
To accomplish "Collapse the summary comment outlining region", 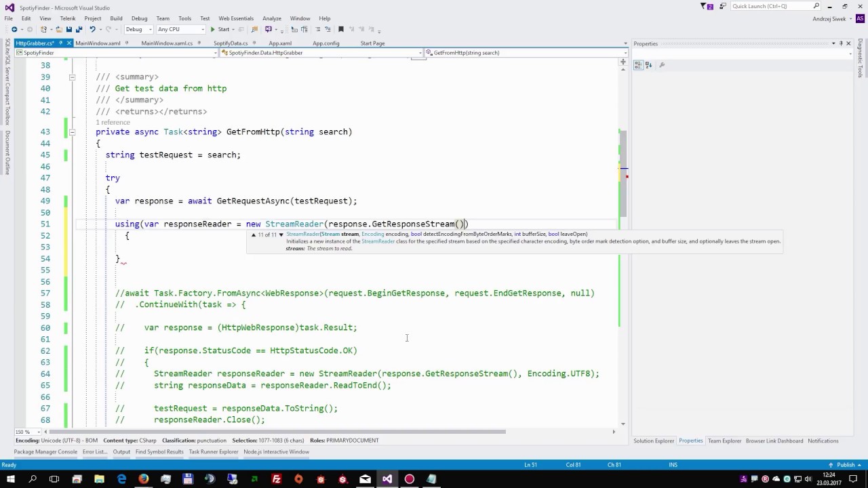I will tap(72, 77).
